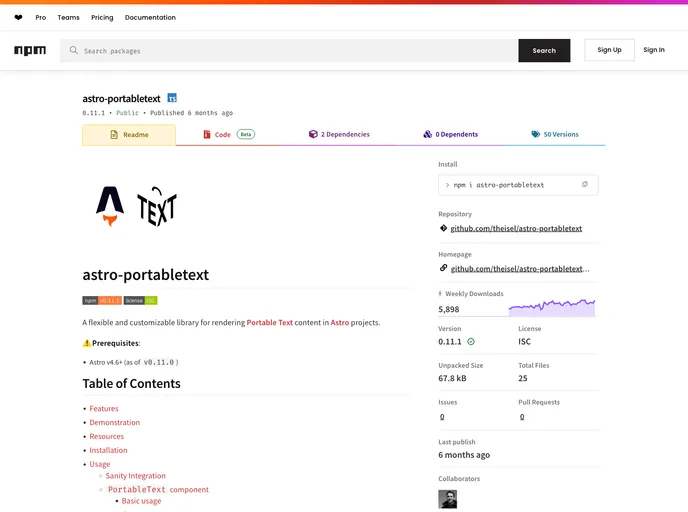Click the Beta badge on Code tab
688x512 pixels.
(246, 134)
